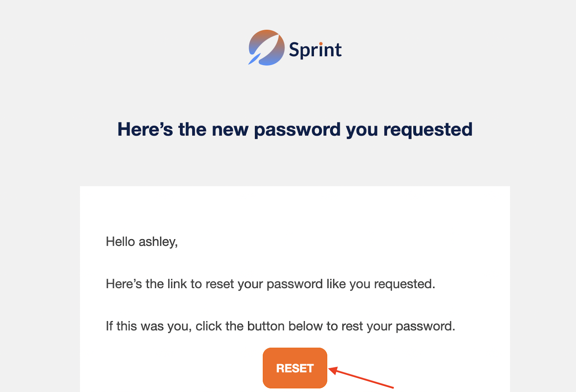Click the Sprint rocket logo icon
This screenshot has width=576, height=392.
coord(267,47)
